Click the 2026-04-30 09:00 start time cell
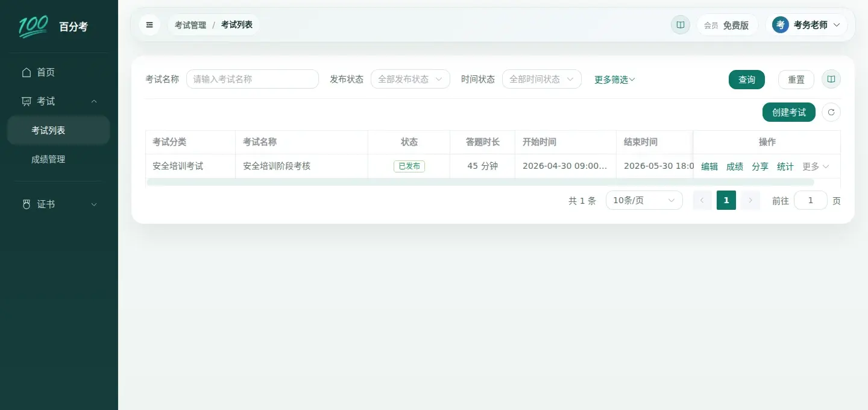Viewport: 868px width, 410px height. [566, 166]
